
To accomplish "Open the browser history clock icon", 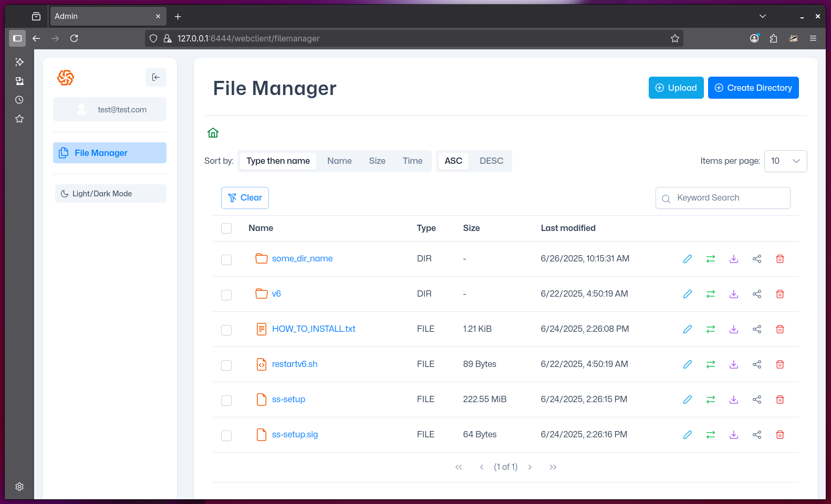I will tap(19, 100).
